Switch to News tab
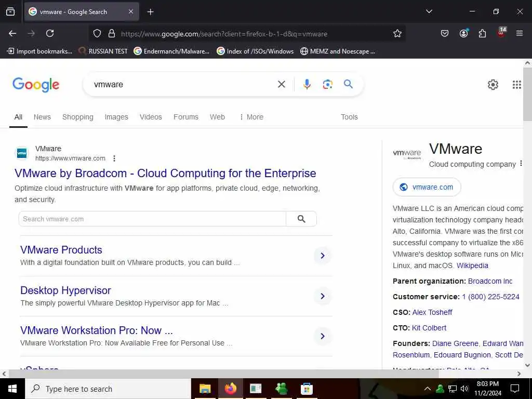The width and height of the screenshot is (532, 399). coord(42,117)
